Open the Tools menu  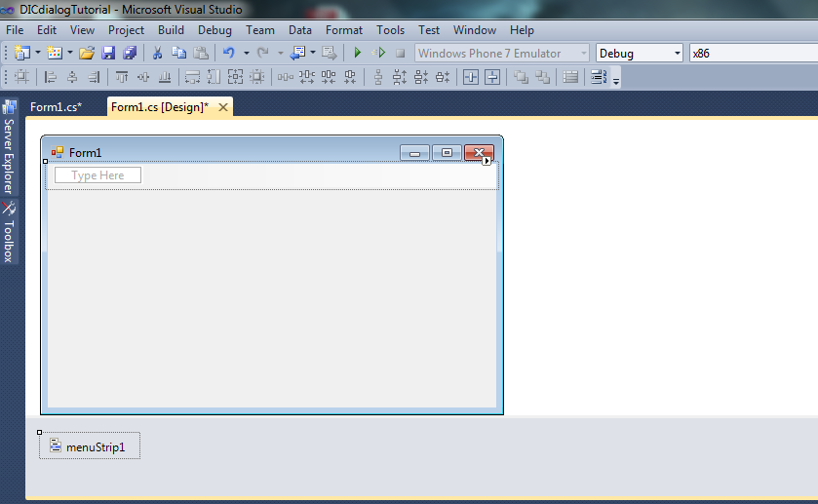(x=390, y=30)
